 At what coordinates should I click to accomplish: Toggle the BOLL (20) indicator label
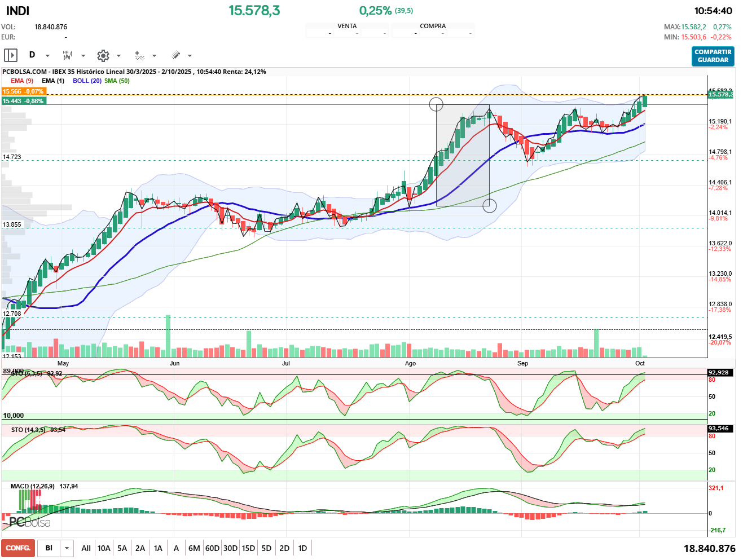click(87, 81)
